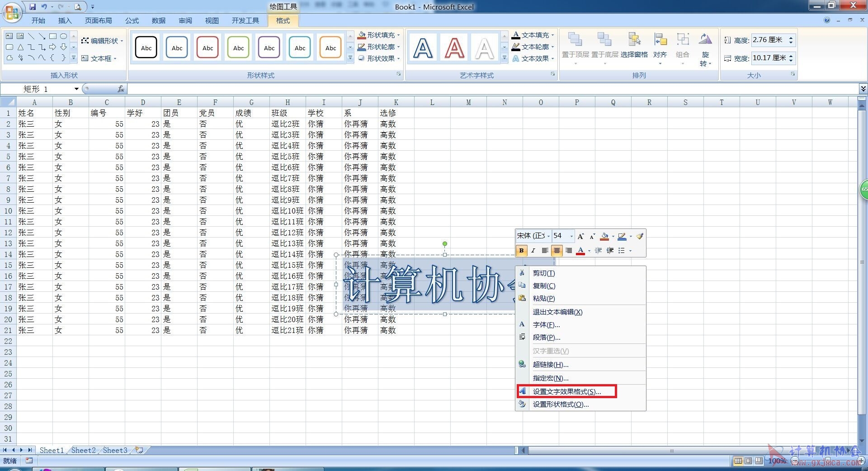Screen dimensions: 868x471
Task: Apply the orange outline Abc shape style
Action: click(x=331, y=48)
